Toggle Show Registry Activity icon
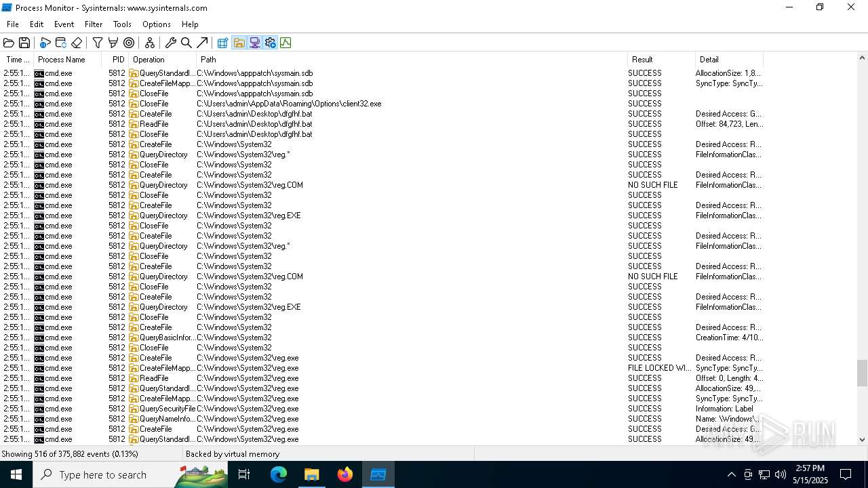 222,43
